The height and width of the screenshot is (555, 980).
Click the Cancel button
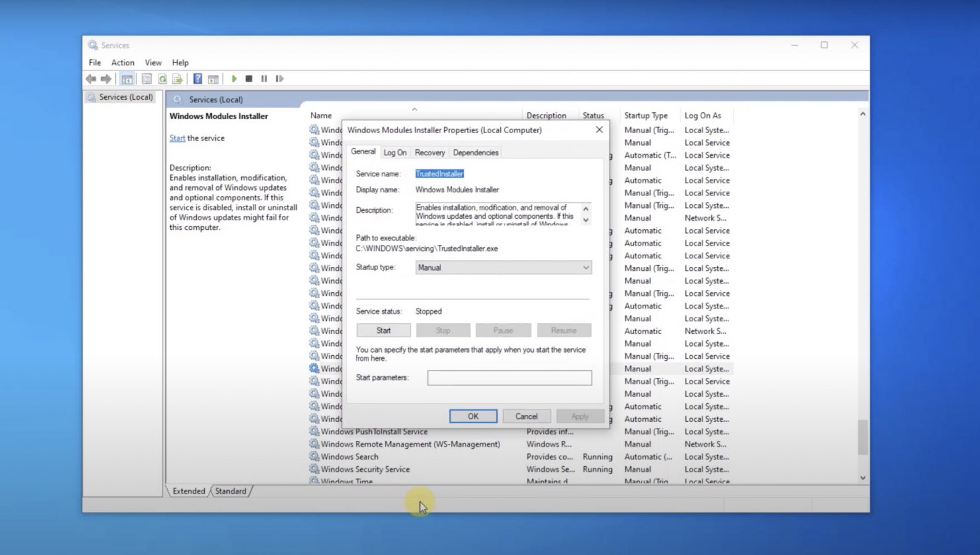527,416
